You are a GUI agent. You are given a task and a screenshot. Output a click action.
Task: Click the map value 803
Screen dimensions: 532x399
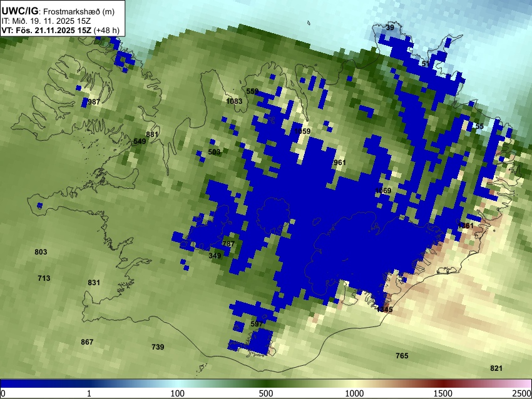41,252
